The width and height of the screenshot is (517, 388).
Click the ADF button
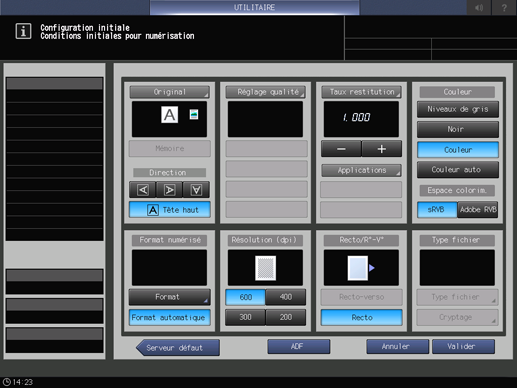click(299, 347)
